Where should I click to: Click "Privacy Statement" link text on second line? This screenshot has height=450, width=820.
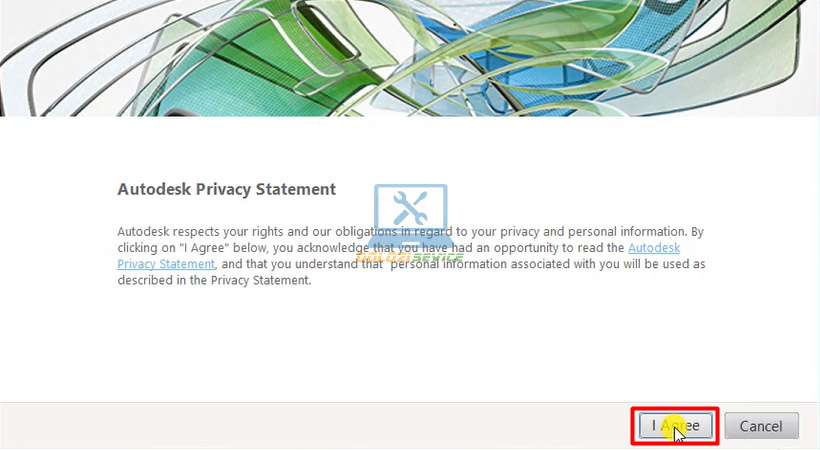166,264
